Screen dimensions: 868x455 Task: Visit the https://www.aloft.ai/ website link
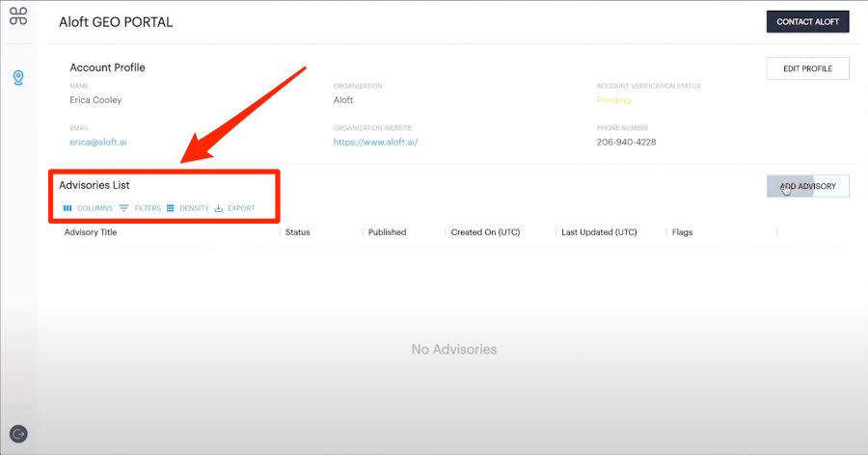tap(375, 142)
